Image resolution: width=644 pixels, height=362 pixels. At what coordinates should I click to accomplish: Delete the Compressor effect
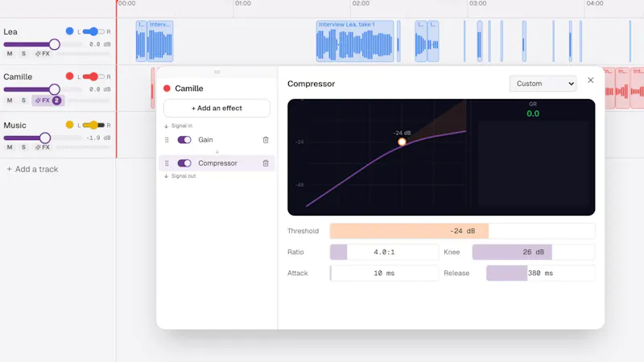pos(266,163)
